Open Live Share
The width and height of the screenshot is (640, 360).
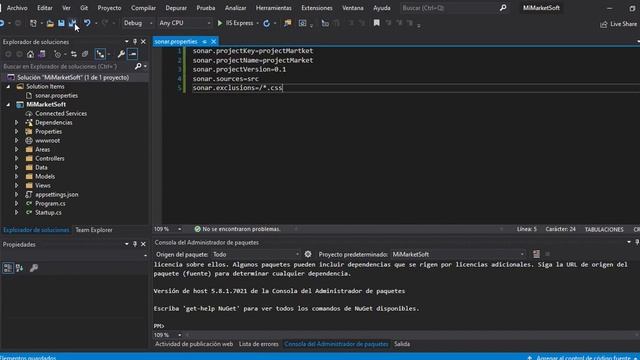(618, 24)
